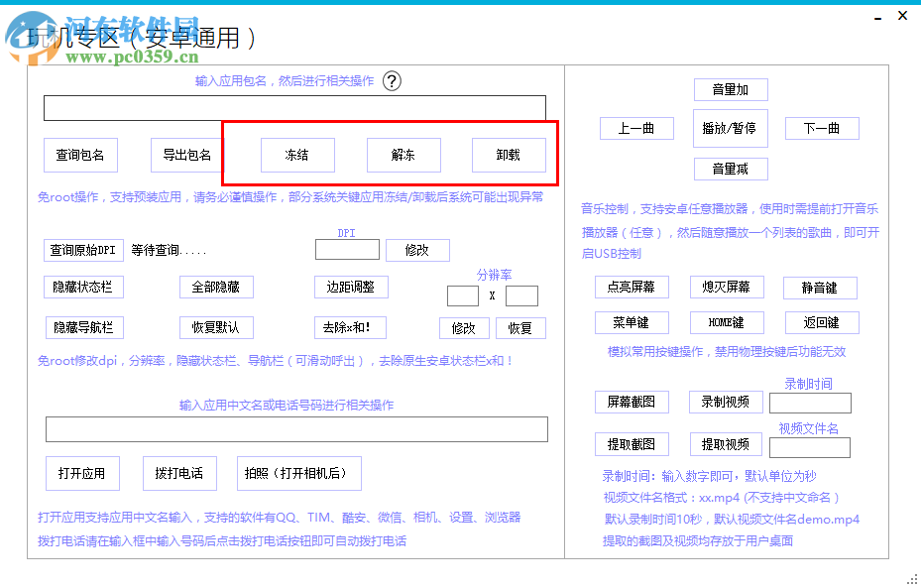
Task: Click the 视频文件名 input field
Action: (x=810, y=447)
